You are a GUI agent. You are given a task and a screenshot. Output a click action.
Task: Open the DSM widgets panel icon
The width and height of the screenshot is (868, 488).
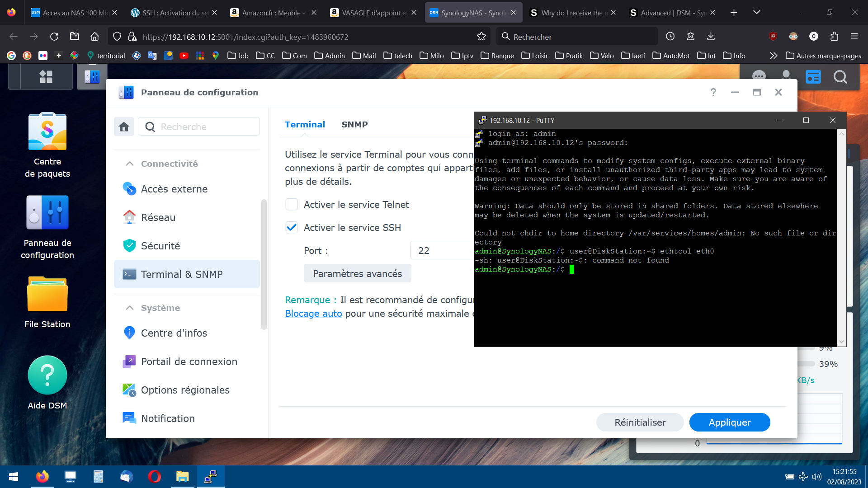813,77
